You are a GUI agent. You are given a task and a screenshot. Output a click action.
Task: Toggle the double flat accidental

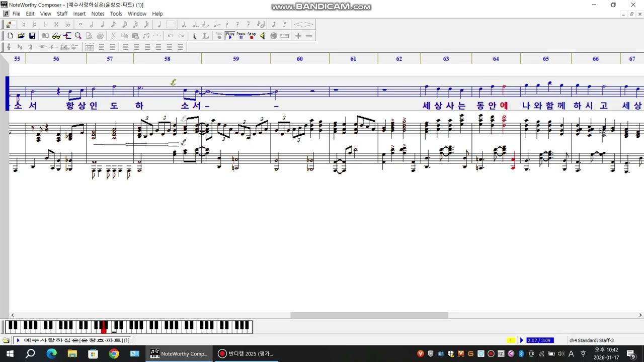67,24
